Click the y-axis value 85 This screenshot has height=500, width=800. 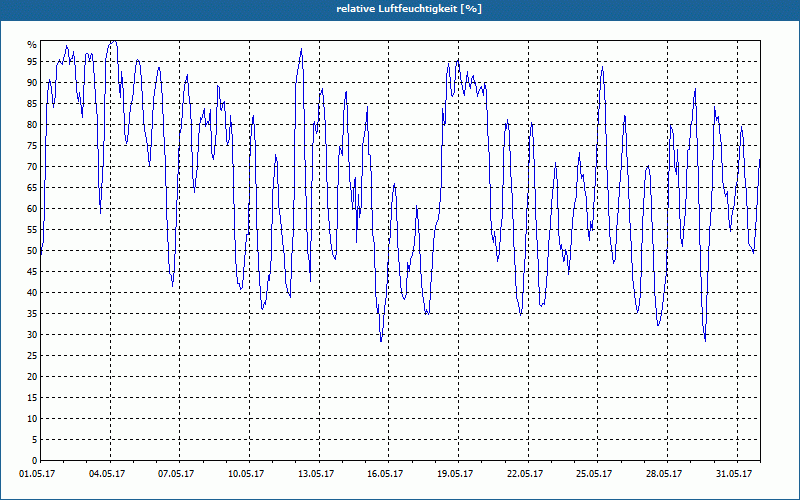pos(32,104)
